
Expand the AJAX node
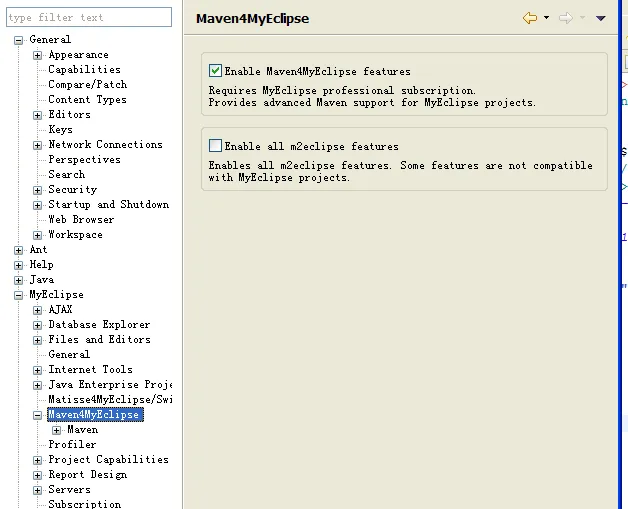click(x=37, y=310)
